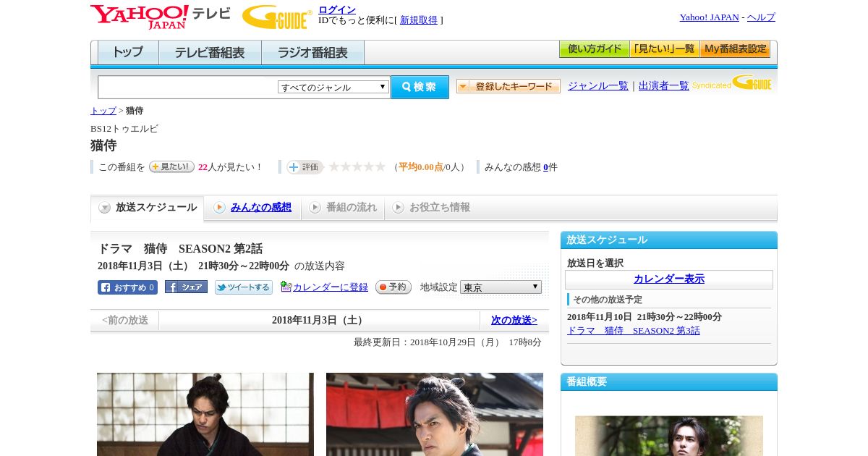Open the 使い方ガイド button
Image resolution: width=868 pixels, height=456 pixels.
click(x=595, y=49)
